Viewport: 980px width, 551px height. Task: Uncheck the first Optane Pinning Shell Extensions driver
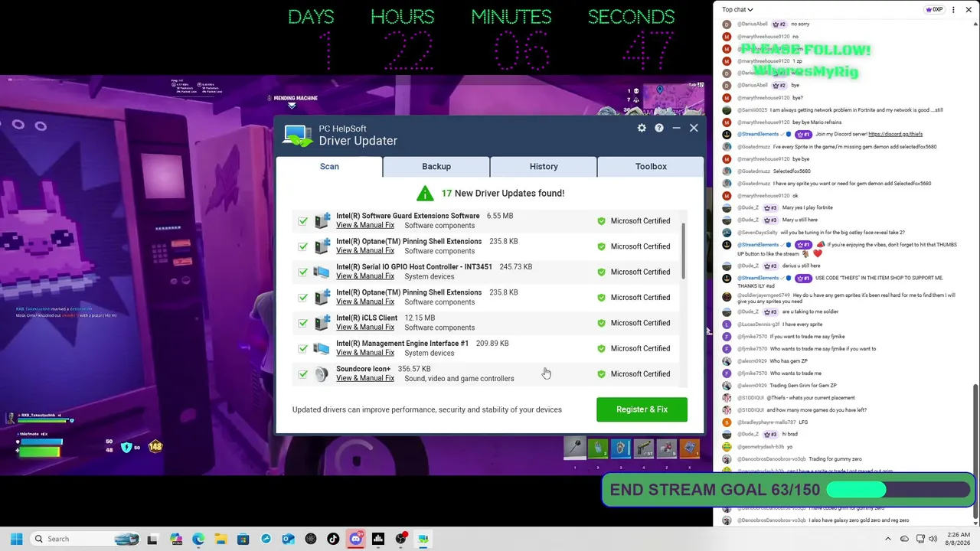point(303,246)
